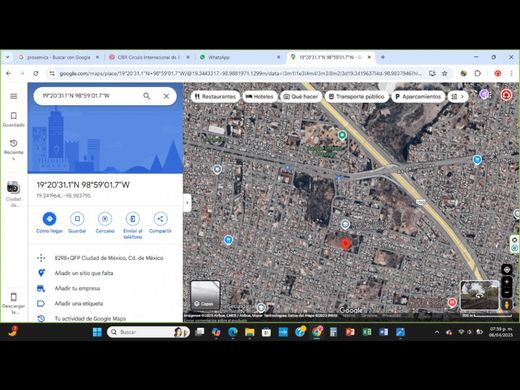
Task: Click the search magnifier icon
Action: (147, 96)
